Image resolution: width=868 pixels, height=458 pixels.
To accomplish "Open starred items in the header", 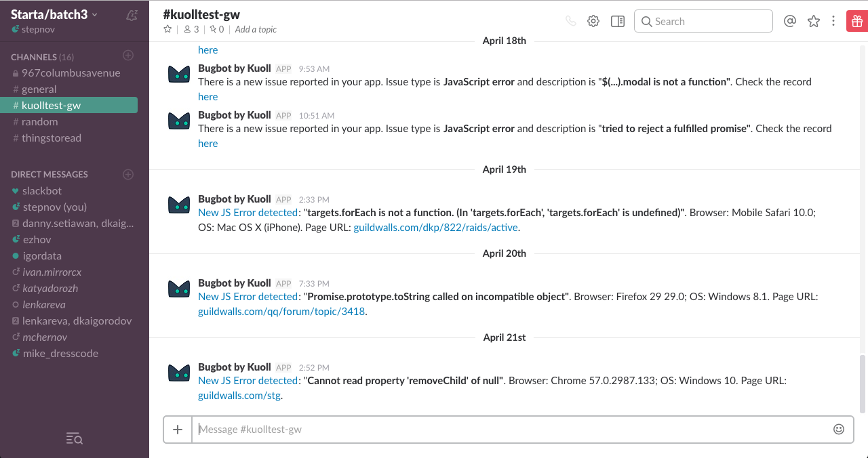I will coord(814,21).
